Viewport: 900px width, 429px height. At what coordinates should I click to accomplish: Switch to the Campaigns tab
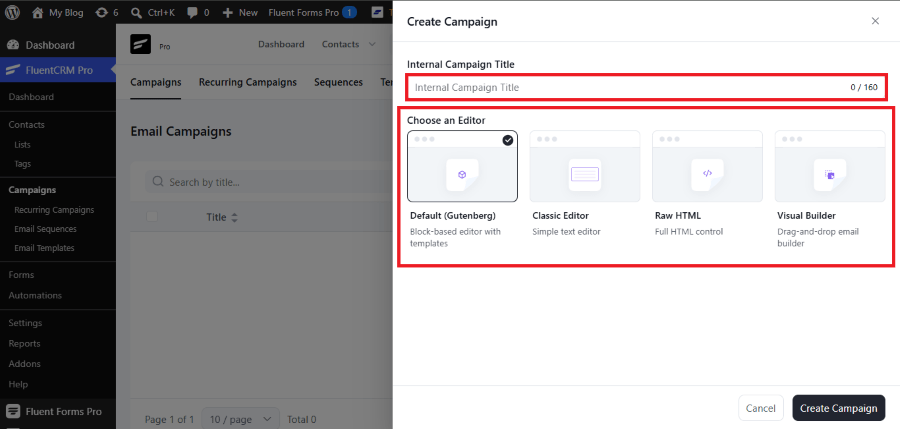click(156, 82)
